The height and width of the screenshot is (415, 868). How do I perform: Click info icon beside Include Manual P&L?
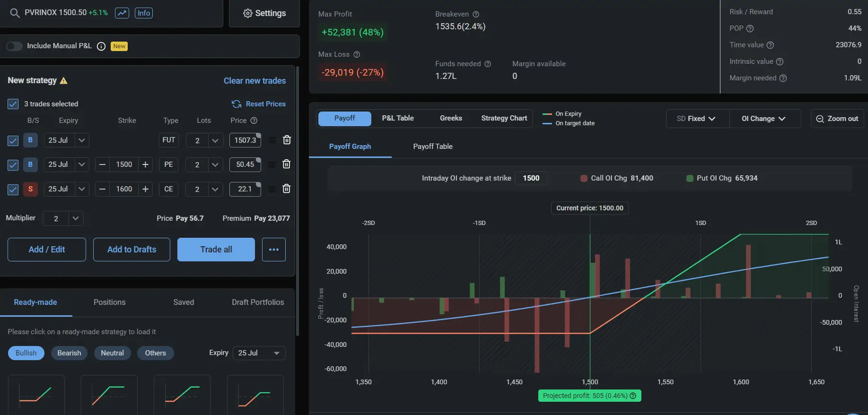(101, 46)
